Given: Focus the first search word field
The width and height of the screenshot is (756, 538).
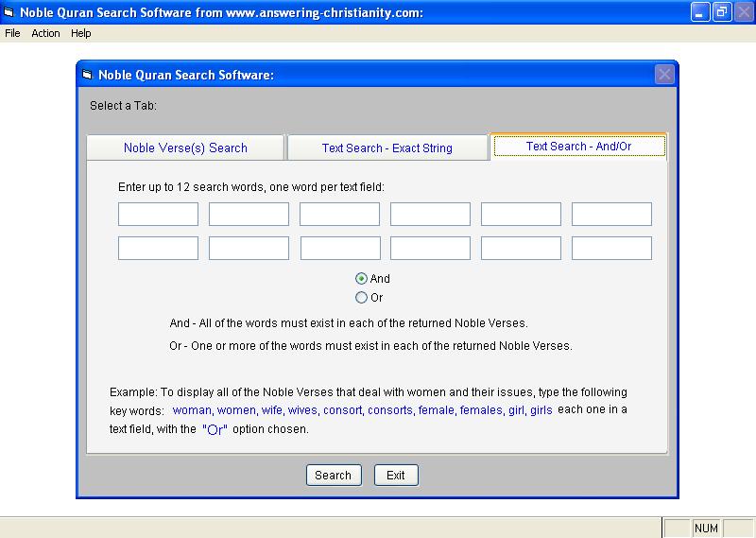Looking at the screenshot, I should point(158,215).
